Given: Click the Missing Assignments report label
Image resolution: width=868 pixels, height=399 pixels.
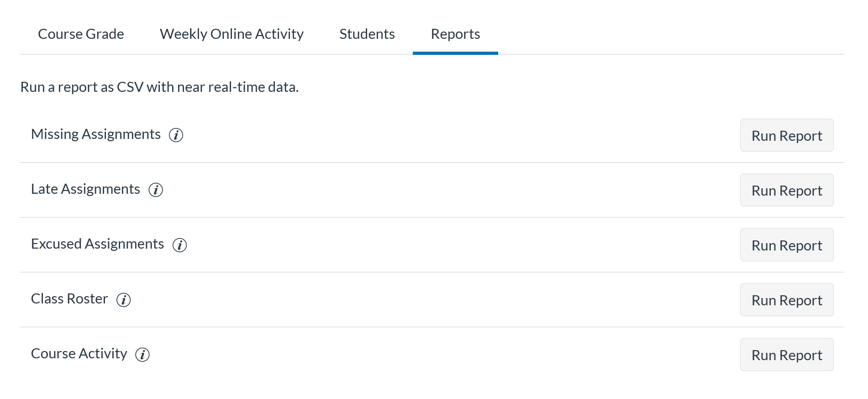Looking at the screenshot, I should pyautogui.click(x=96, y=134).
